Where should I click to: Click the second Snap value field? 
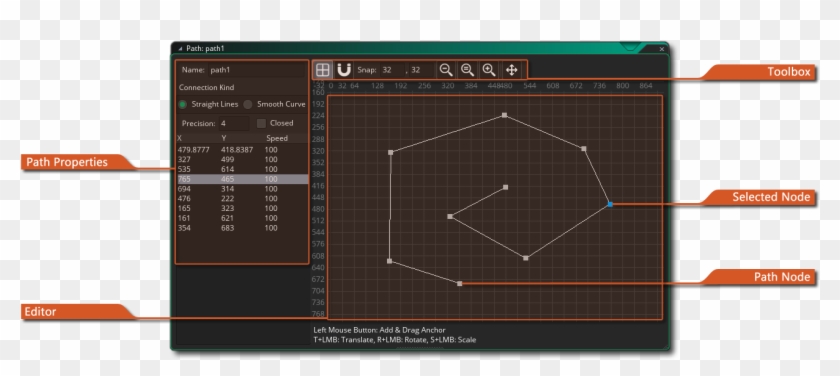[x=422, y=70]
